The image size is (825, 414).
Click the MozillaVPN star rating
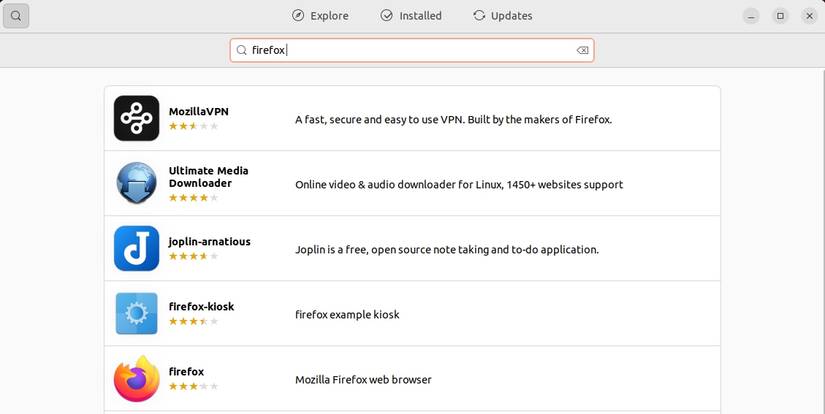click(x=193, y=126)
